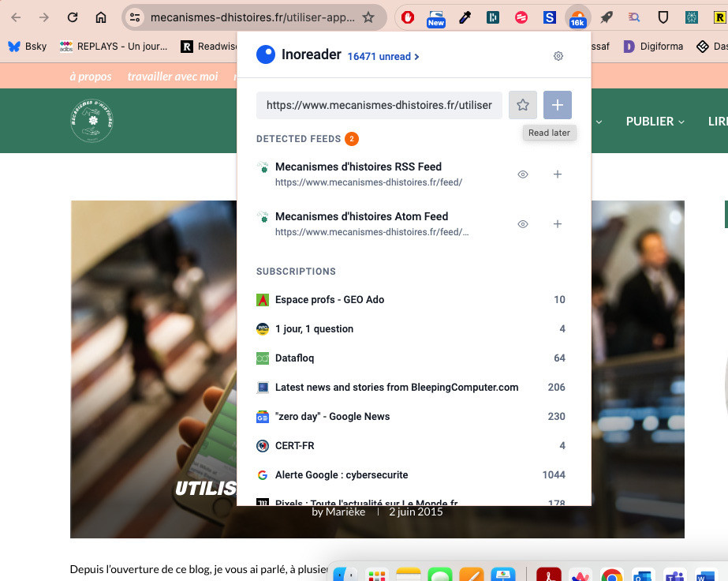Click the URL field in Inoreader popup
The height and width of the screenshot is (581, 728).
(379, 105)
